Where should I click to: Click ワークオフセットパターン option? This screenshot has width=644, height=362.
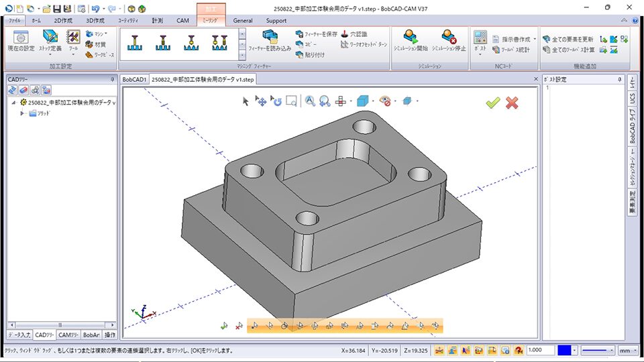click(x=364, y=44)
